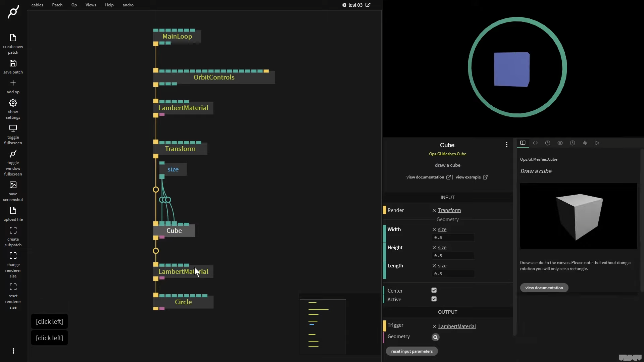Click the add op plus icon
Image resolution: width=644 pixels, height=362 pixels.
click(13, 83)
